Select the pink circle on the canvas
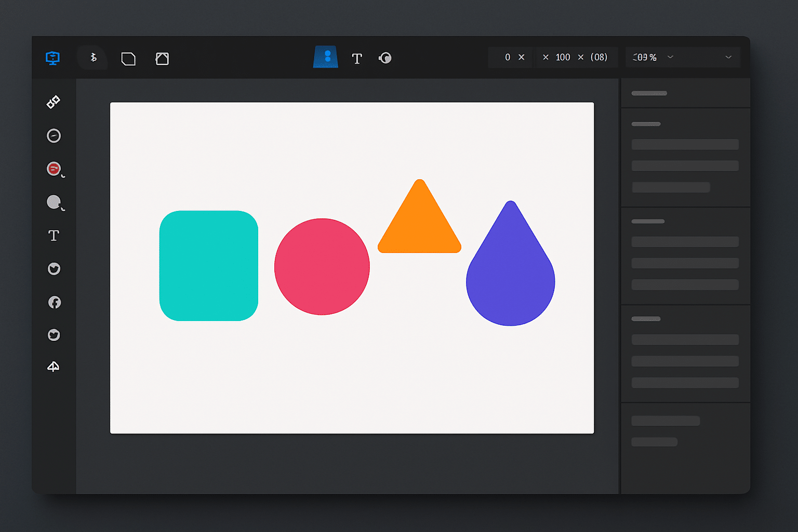Image resolution: width=798 pixels, height=532 pixels. [x=322, y=267]
